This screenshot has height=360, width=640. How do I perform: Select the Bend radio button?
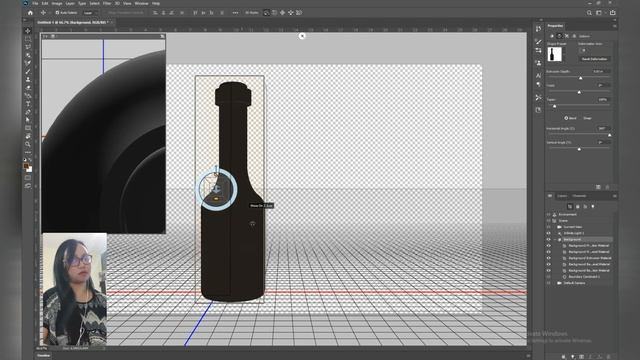566,118
